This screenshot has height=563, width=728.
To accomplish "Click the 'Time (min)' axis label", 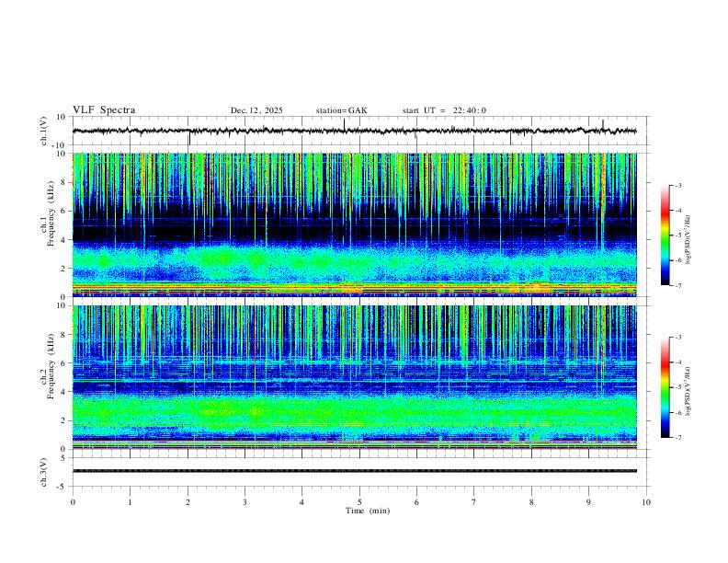I will point(368,511).
